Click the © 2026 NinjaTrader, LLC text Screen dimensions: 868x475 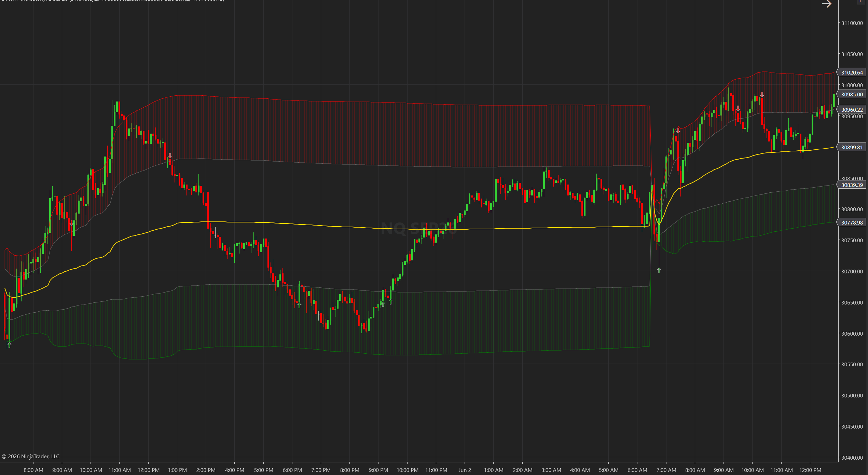[x=31, y=456]
